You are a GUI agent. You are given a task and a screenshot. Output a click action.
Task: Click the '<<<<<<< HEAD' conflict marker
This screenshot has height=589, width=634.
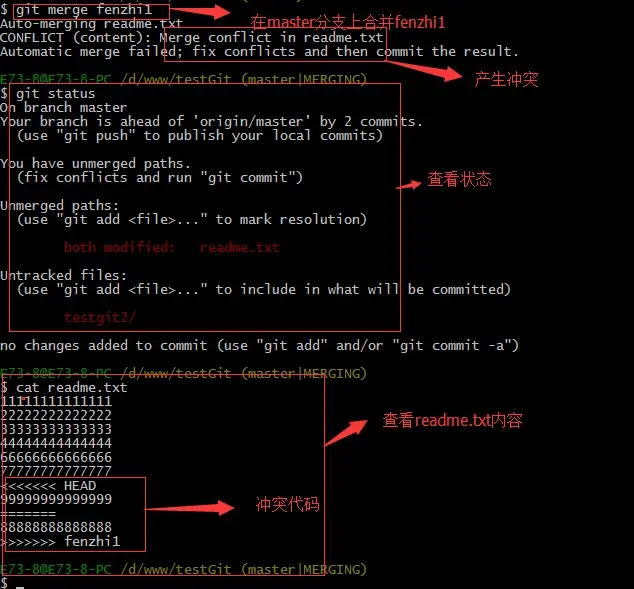[49, 486]
